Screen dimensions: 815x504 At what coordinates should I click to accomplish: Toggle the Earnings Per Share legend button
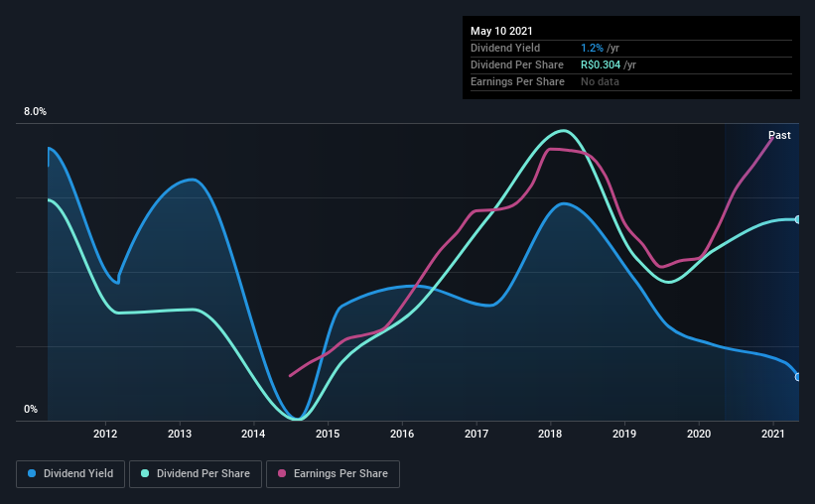[333, 474]
